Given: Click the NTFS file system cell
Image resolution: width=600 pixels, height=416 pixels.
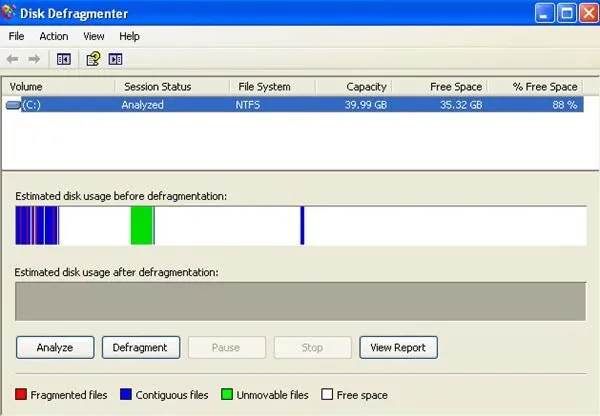Looking at the screenshot, I should pyautogui.click(x=248, y=105).
